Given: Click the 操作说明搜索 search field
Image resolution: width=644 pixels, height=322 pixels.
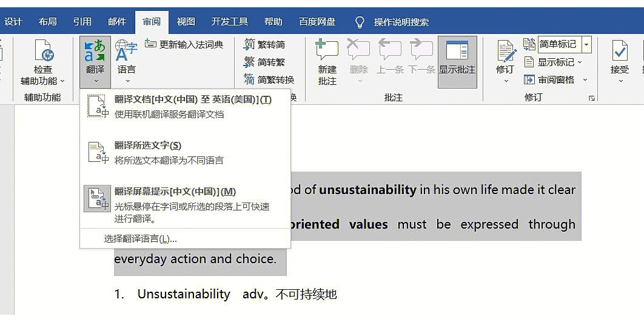Looking at the screenshot, I should 401,22.
